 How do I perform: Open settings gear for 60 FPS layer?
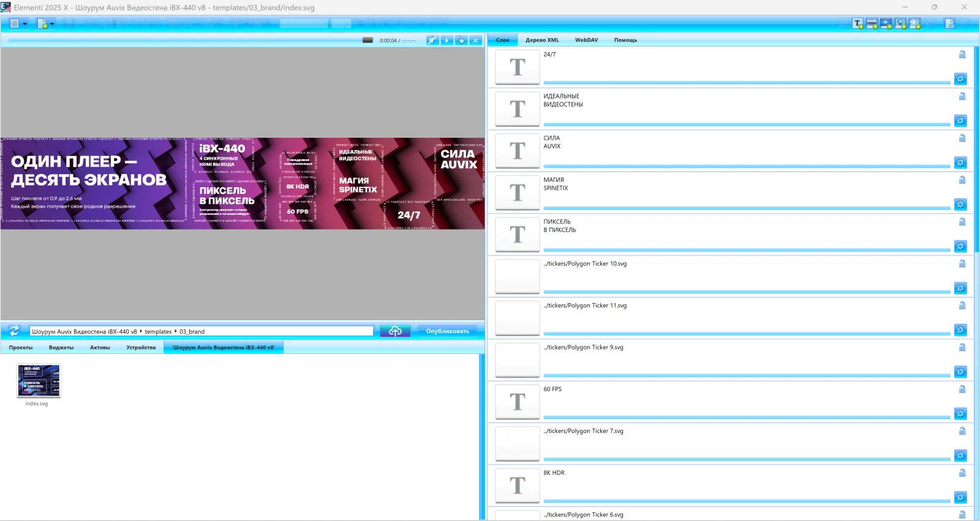pos(960,414)
